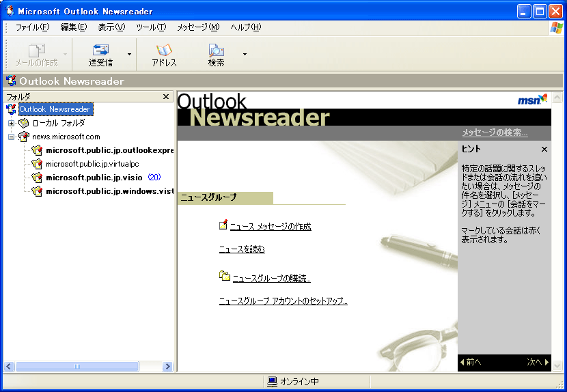Click the ニュースグループの購読... link

(x=272, y=279)
